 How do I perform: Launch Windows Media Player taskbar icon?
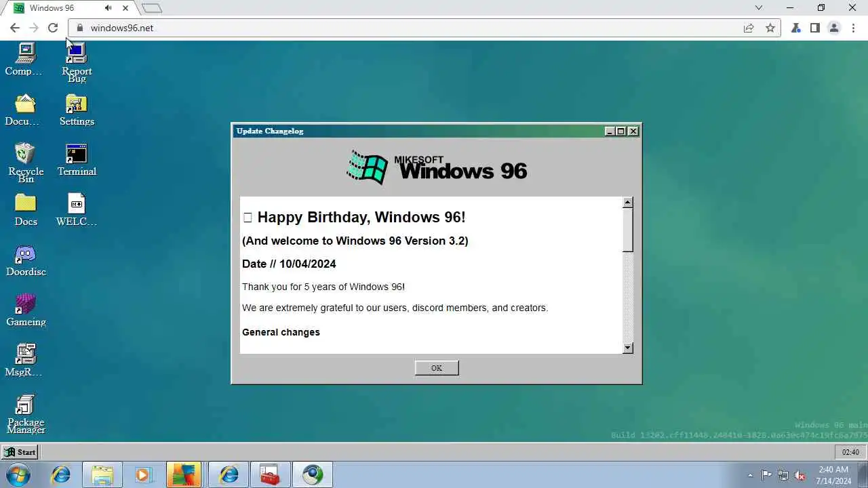(144, 474)
